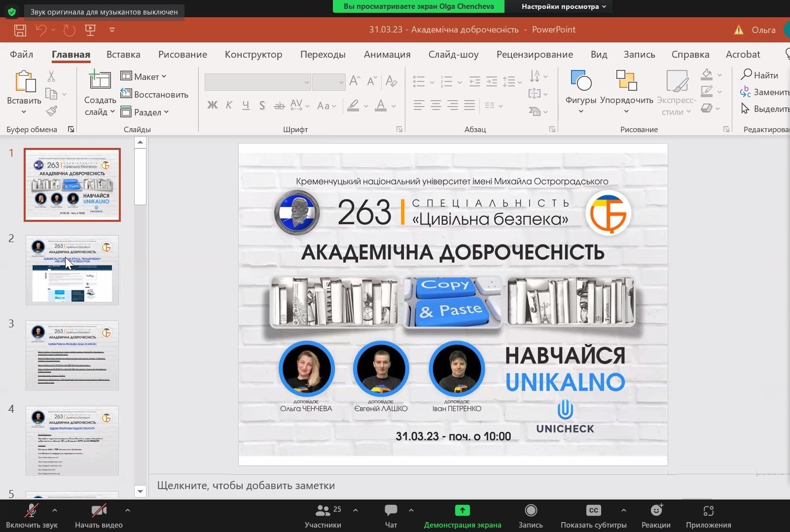Image resolution: width=790 pixels, height=532 pixels.
Task: Cut selection with the scissors icon
Action: point(51,76)
